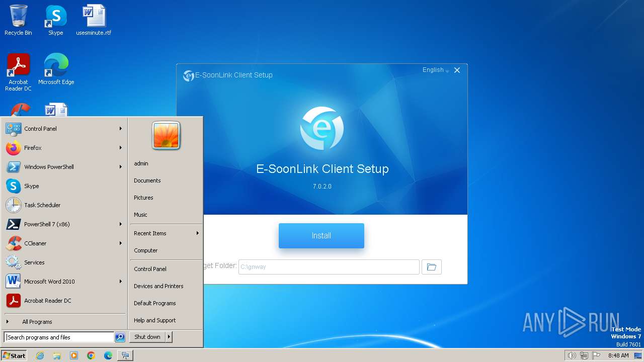Browse for target folder icon

432,267
